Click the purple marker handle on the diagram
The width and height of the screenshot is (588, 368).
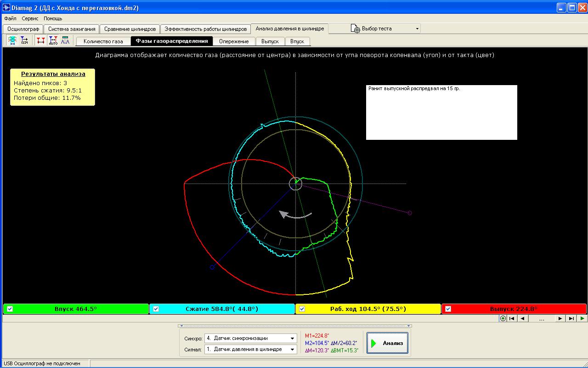point(410,213)
